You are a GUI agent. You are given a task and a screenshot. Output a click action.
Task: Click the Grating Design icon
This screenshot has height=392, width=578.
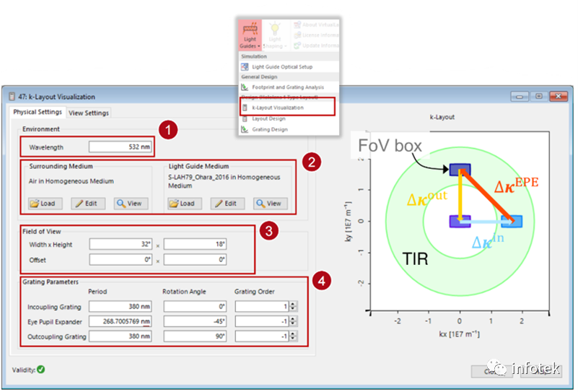pyautogui.click(x=245, y=129)
